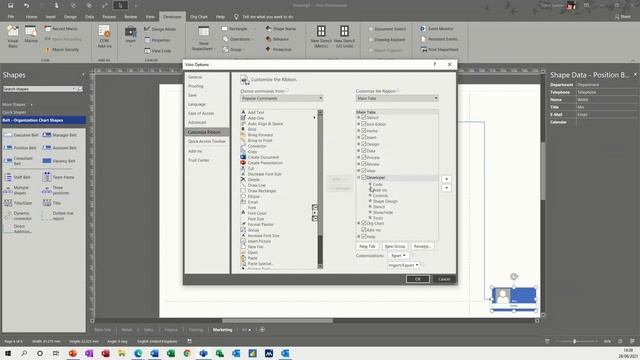
Task: Click Show ShapeSheet in the ribbon
Action: coord(203,38)
